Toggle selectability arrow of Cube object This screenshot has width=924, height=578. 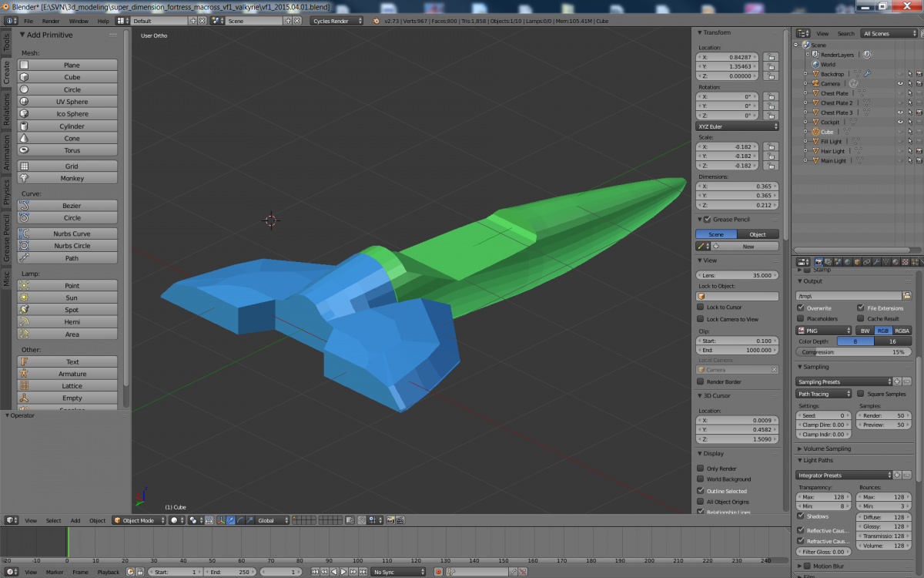[x=909, y=132]
